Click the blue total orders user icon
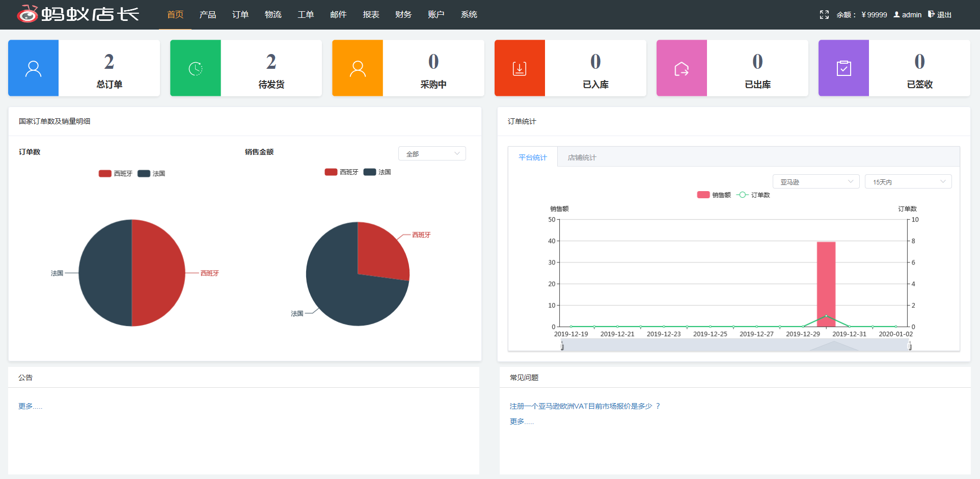The image size is (980, 479). click(x=34, y=68)
